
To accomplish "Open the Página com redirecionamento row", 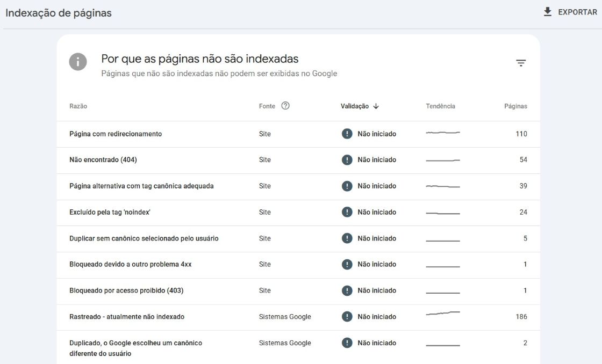I will point(116,134).
